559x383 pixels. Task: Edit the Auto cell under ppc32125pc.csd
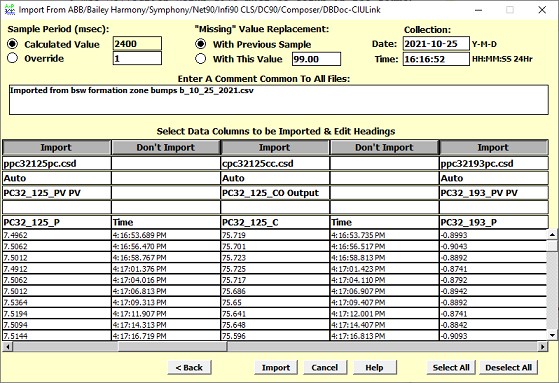click(56, 178)
